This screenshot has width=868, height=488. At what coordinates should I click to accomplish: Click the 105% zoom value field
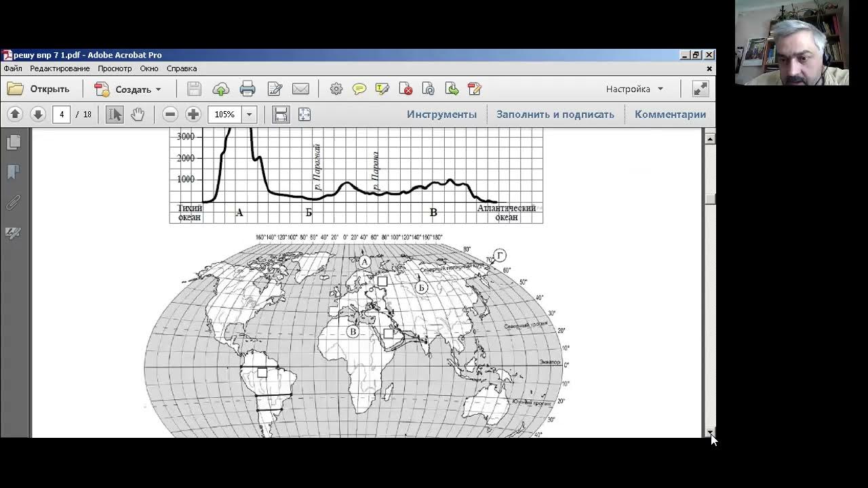pos(225,115)
